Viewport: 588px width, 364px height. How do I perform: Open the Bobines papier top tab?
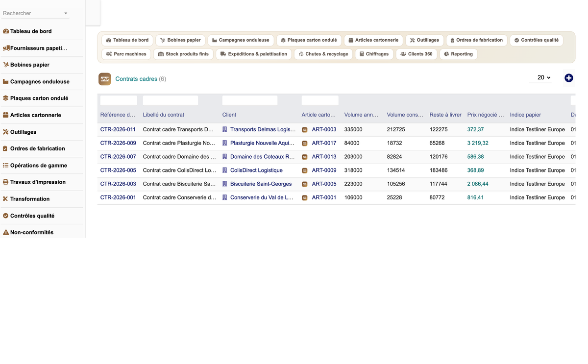(x=180, y=40)
